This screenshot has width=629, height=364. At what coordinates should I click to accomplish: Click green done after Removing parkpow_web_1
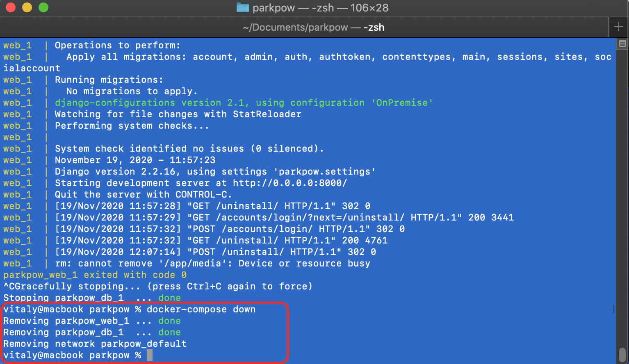coord(169,321)
